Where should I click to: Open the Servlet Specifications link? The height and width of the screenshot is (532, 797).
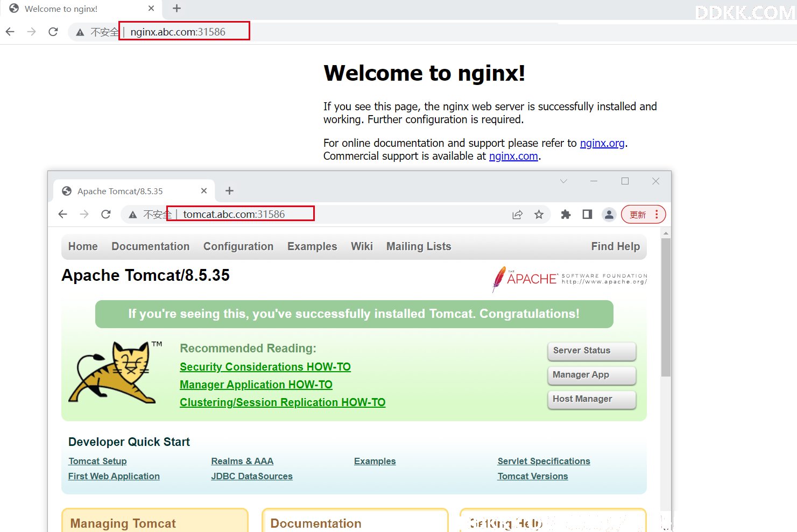pyautogui.click(x=544, y=461)
